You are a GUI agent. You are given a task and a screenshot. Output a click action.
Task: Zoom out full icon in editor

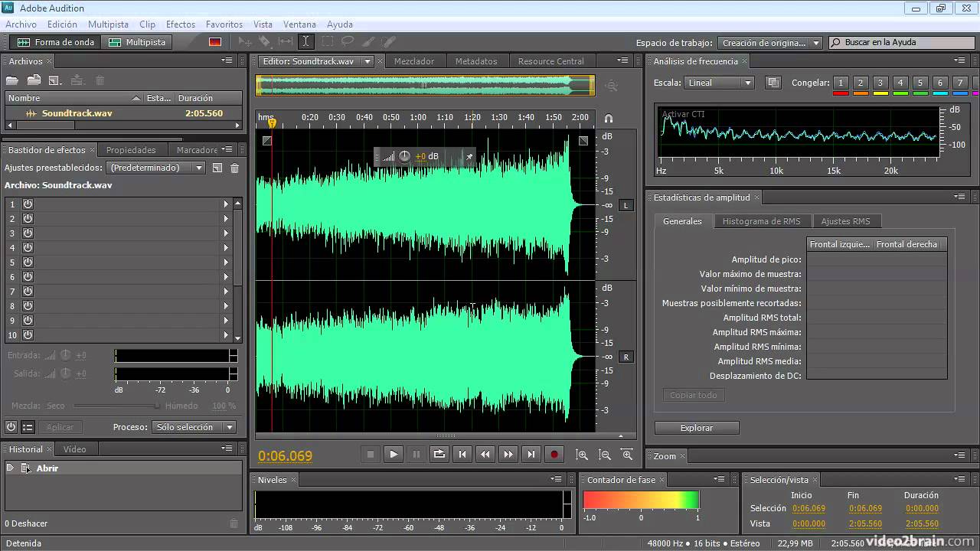tap(628, 455)
